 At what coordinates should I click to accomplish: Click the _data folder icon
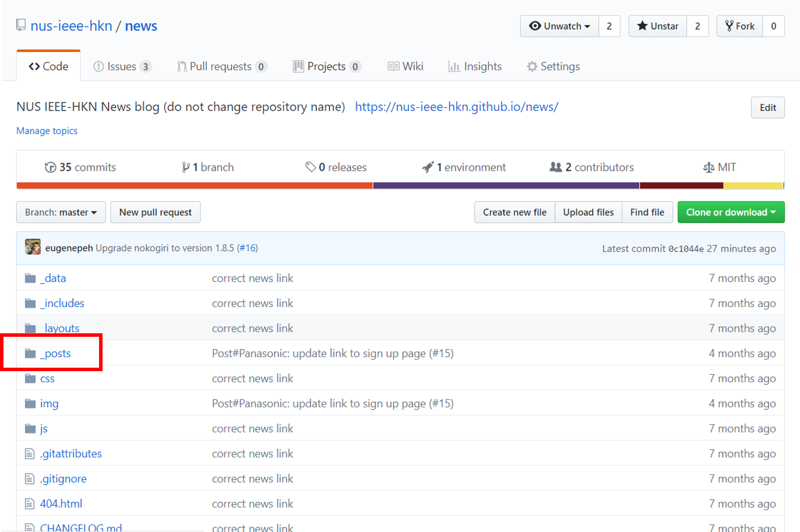pyautogui.click(x=30, y=278)
